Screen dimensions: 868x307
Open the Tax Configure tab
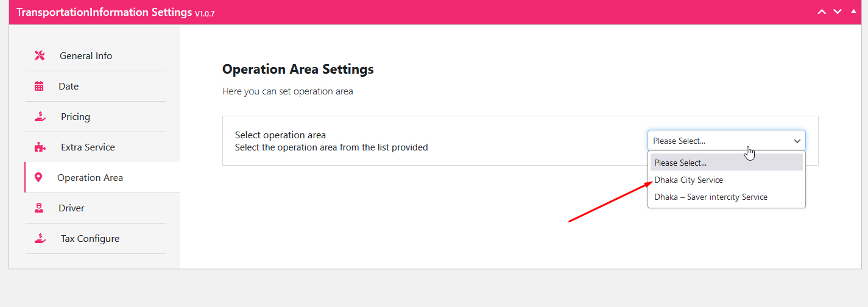coord(90,239)
